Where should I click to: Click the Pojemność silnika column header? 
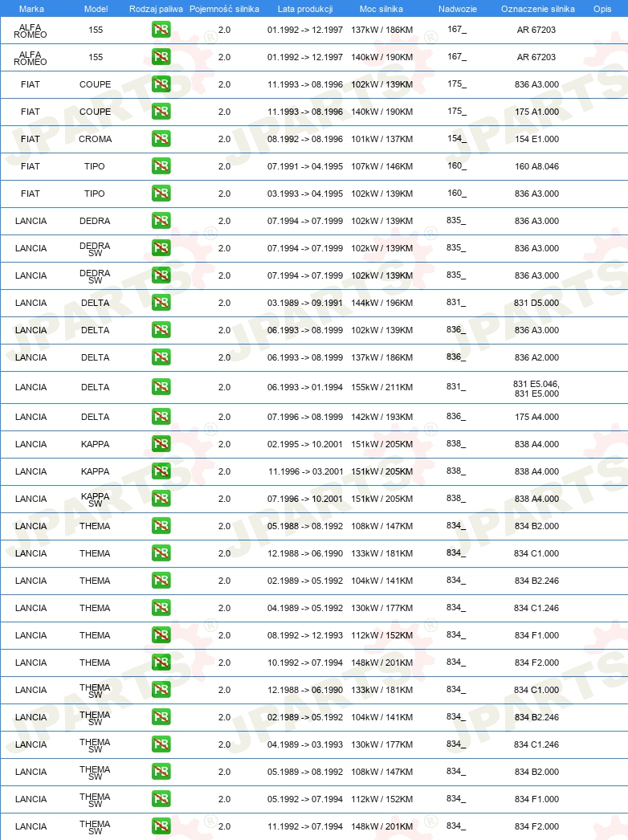225,9
